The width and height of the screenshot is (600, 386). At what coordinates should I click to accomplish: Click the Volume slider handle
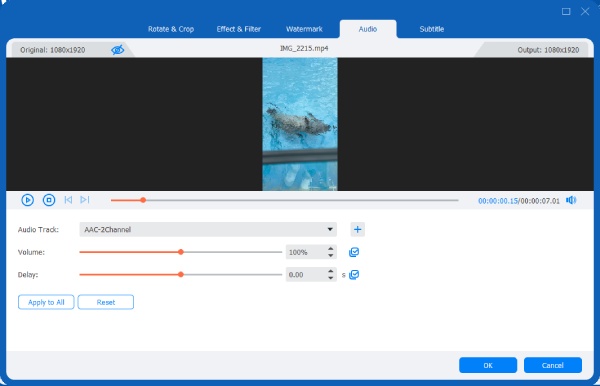pos(181,252)
